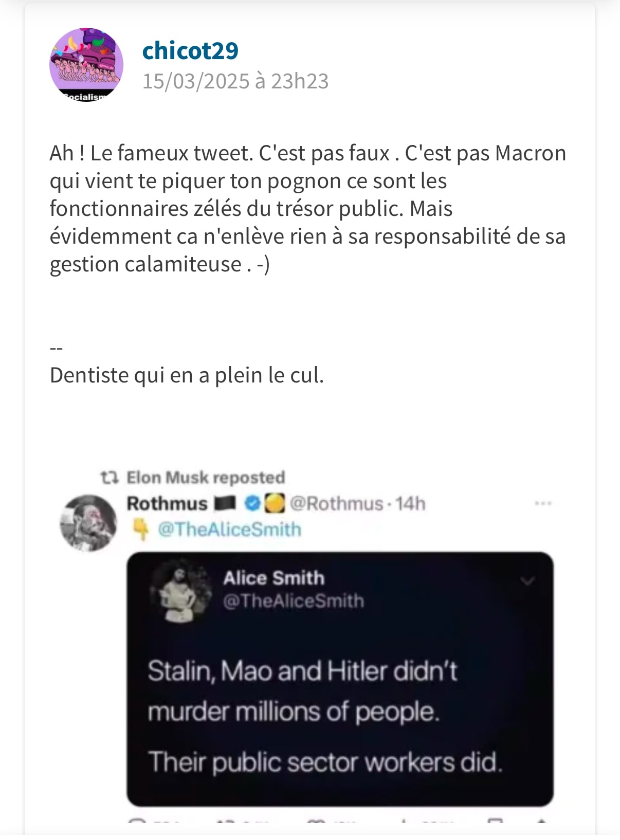Expand the chevron in the quoted tweet corner
Screen dimensions: 620x840
point(527,581)
